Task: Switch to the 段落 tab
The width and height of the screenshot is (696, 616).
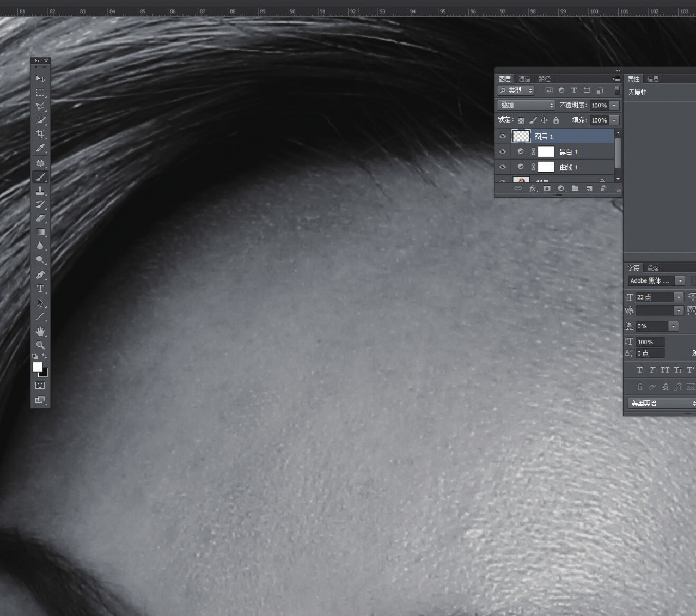Action: (653, 268)
